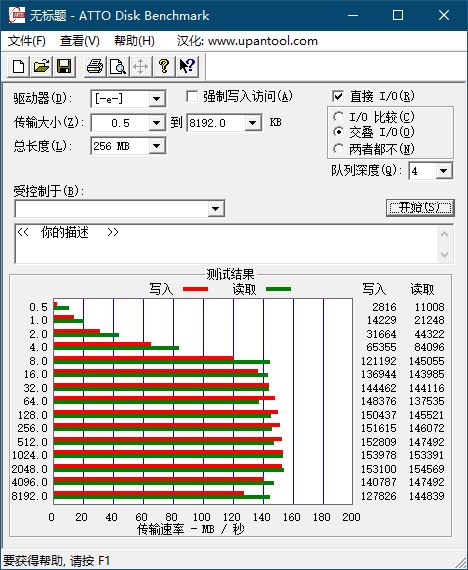Open the 帮助(H) menu
The height and width of the screenshot is (570, 468).
click(134, 41)
